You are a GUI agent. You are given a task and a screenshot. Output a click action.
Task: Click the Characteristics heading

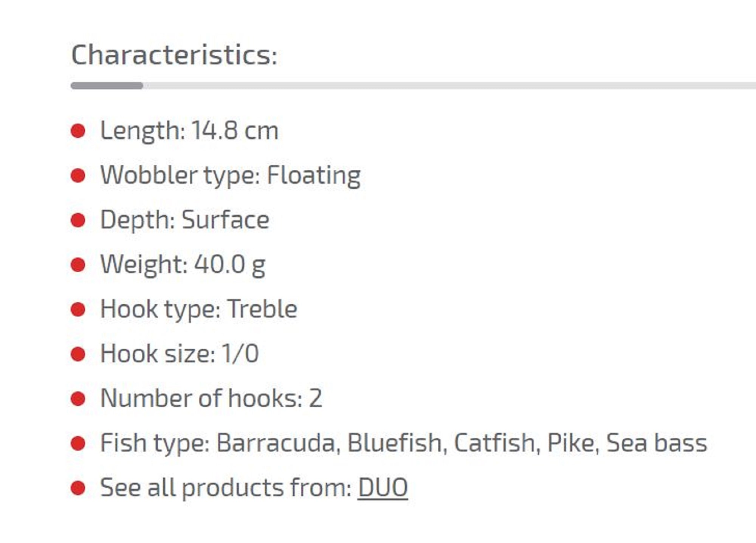[174, 55]
